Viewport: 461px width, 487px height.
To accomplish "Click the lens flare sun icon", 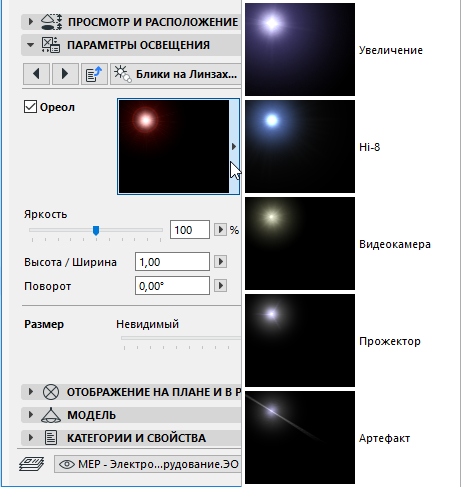I will [x=122, y=74].
